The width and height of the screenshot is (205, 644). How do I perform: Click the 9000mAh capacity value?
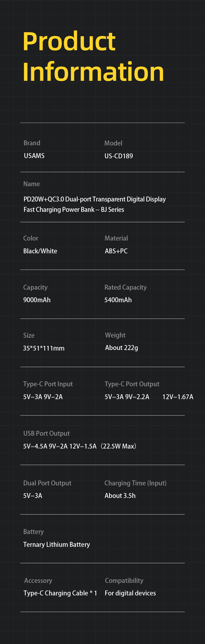click(37, 300)
